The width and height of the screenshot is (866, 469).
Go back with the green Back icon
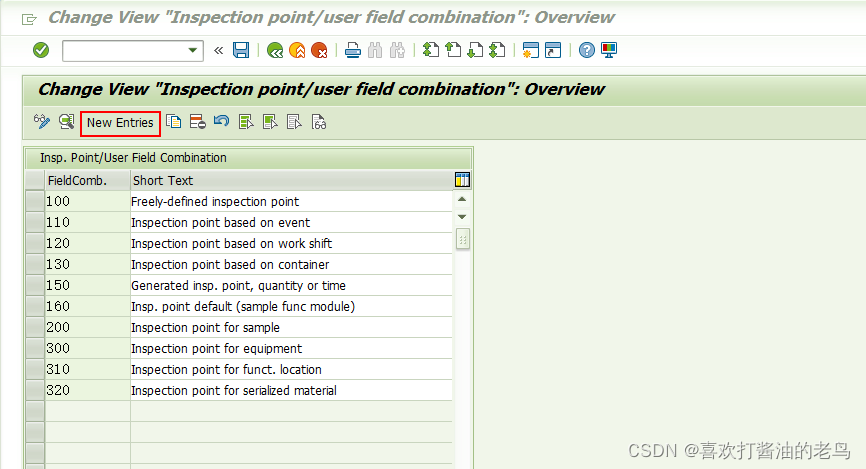pos(274,51)
